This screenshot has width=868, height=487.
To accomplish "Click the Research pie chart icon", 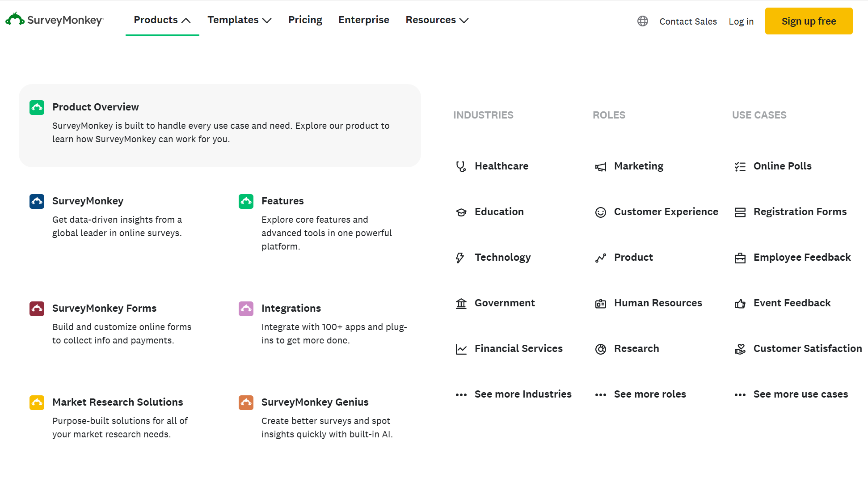I will [600, 349].
